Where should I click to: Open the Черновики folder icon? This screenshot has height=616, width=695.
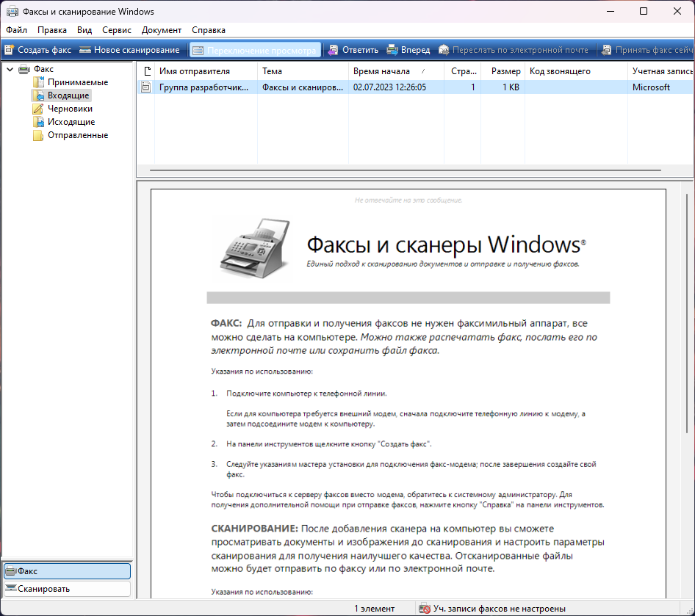coord(38,109)
